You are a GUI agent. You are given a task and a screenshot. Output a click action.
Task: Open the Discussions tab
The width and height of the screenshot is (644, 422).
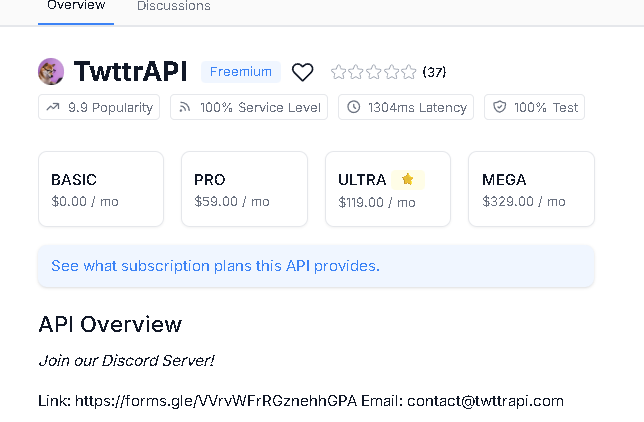pos(174,6)
